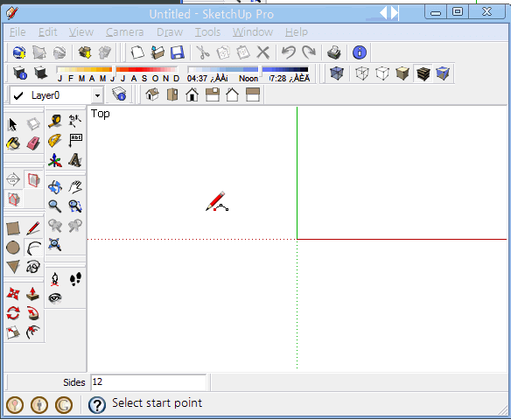This screenshot has height=420, width=511.
Task: Choose the Rotate tool
Action: (x=13, y=313)
